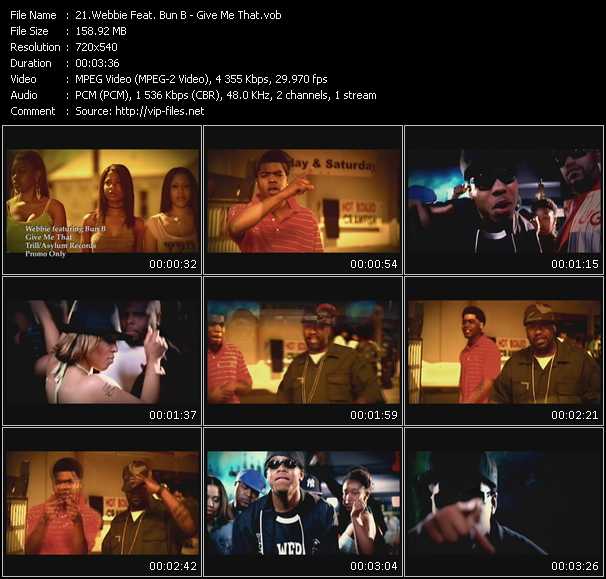Click the 'File Name' label
Viewport: 606px width, 579px height.
pyautogui.click(x=33, y=15)
